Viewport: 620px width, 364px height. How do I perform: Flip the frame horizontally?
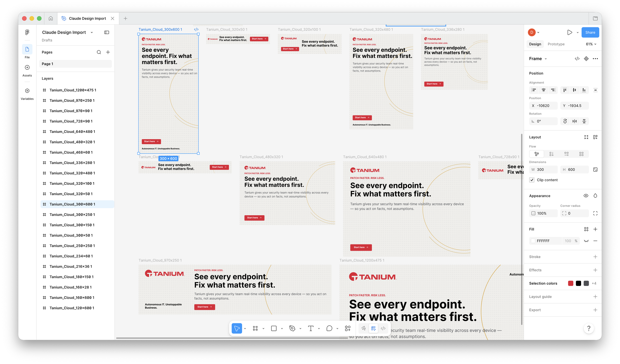tap(574, 121)
